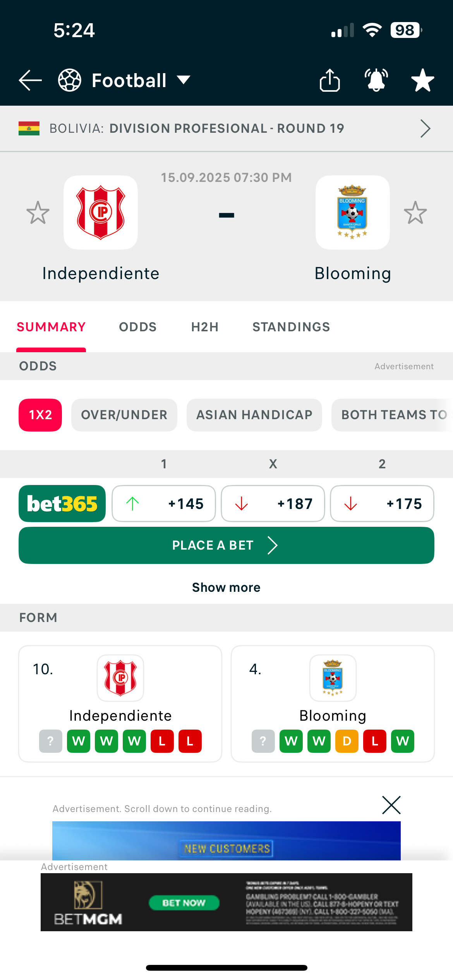
Task: Select the 1X2 odds filter
Action: pyautogui.click(x=40, y=415)
